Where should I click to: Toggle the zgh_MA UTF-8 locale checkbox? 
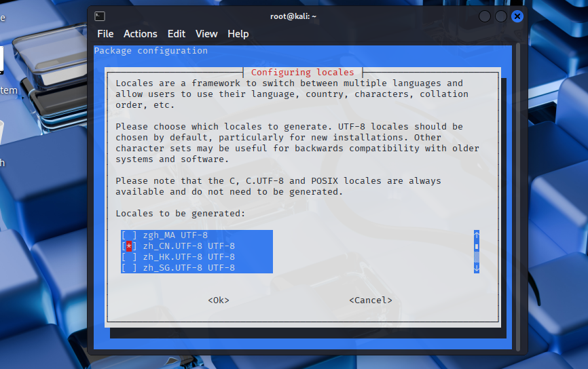[129, 235]
